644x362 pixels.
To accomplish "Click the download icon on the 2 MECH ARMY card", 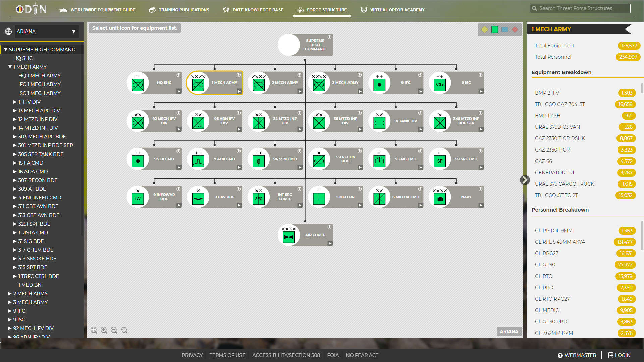I will pos(299,75).
